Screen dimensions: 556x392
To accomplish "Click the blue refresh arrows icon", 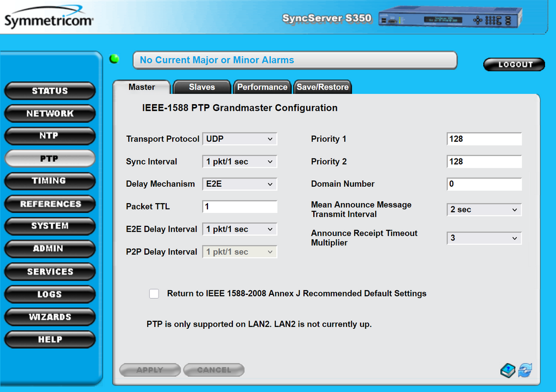I will (525, 370).
